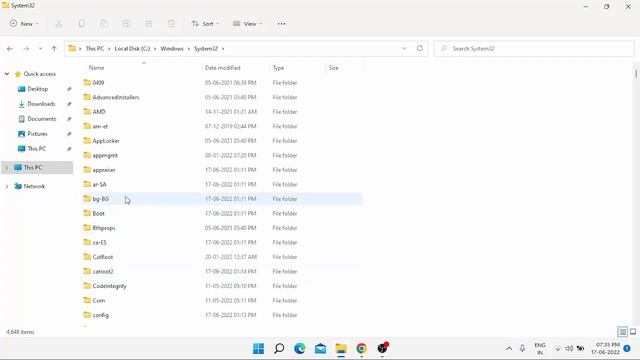
Task: Expand This PC in navigation tree
Action: (7, 167)
